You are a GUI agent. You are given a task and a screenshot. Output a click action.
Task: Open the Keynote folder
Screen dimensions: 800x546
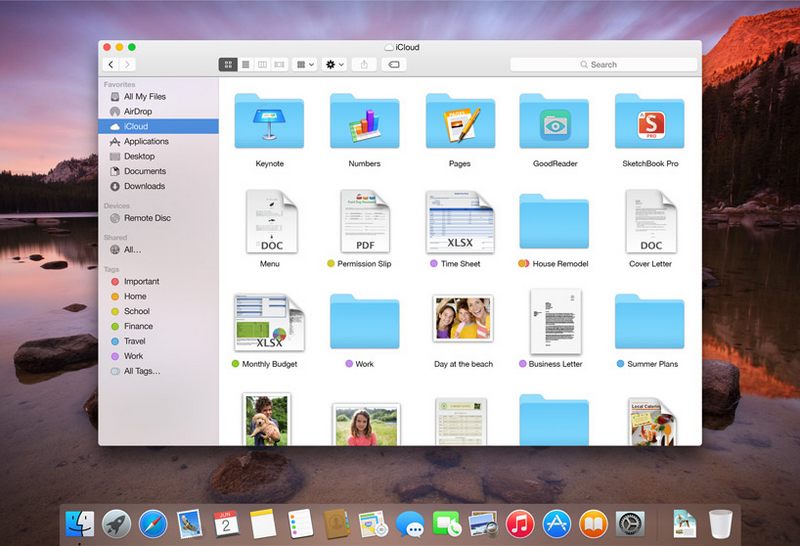click(269, 121)
